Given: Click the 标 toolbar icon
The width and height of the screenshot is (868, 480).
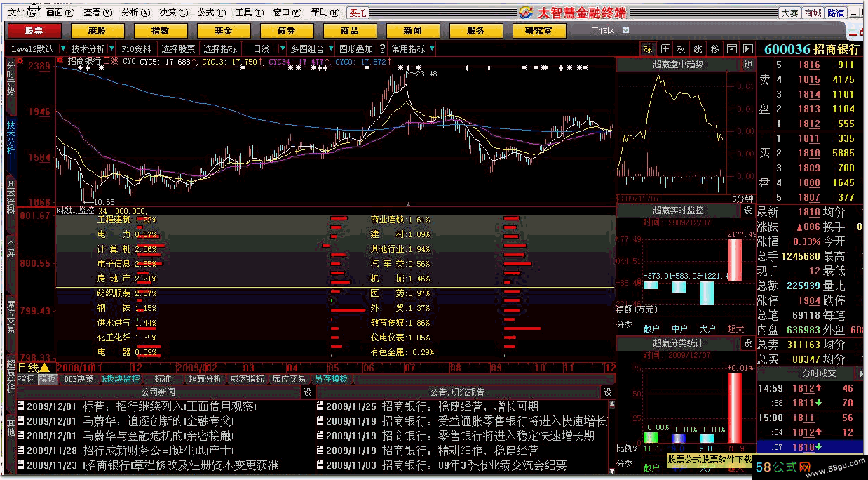Looking at the screenshot, I should point(648,49).
